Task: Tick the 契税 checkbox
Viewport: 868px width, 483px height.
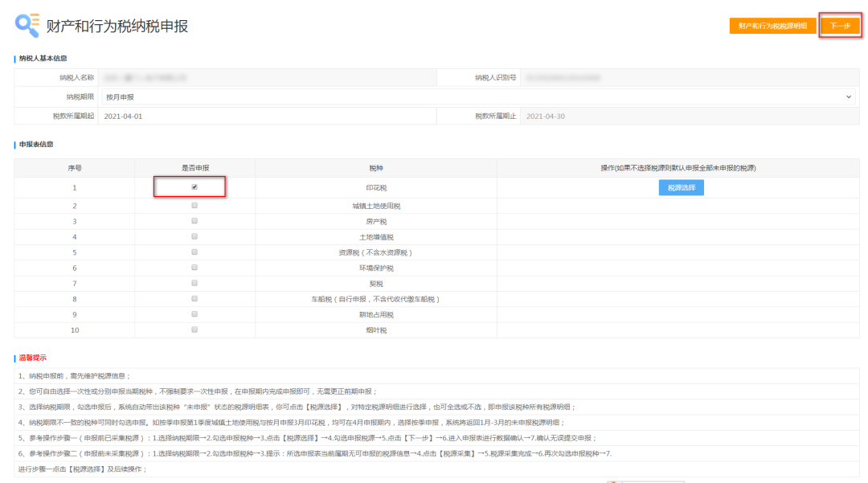Action: [194, 283]
